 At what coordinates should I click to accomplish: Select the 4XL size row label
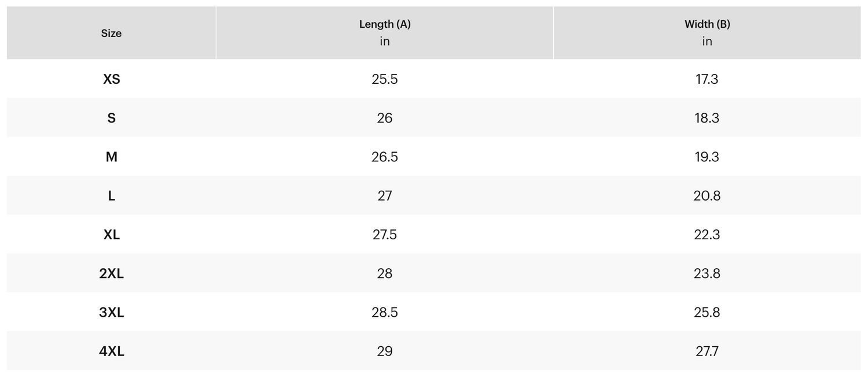(x=112, y=351)
